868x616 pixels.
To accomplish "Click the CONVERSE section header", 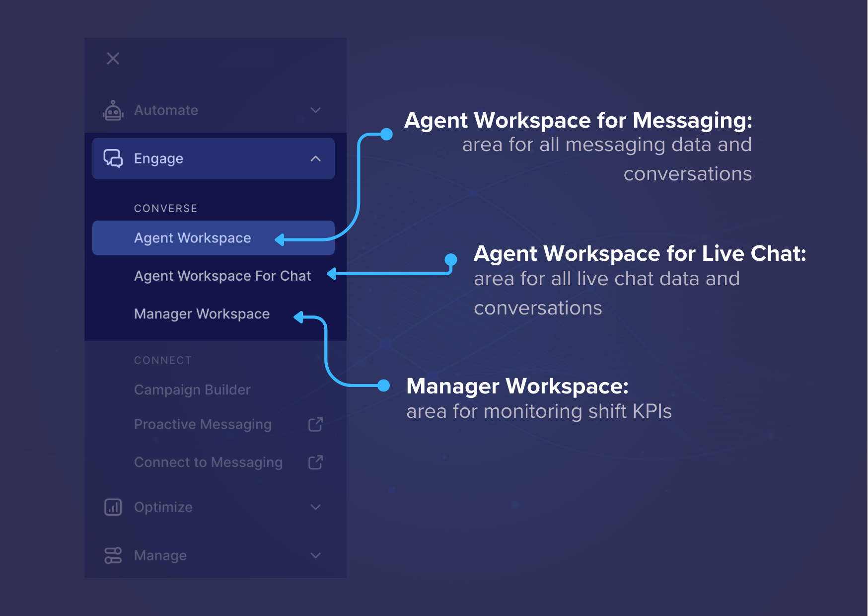I will click(x=166, y=208).
